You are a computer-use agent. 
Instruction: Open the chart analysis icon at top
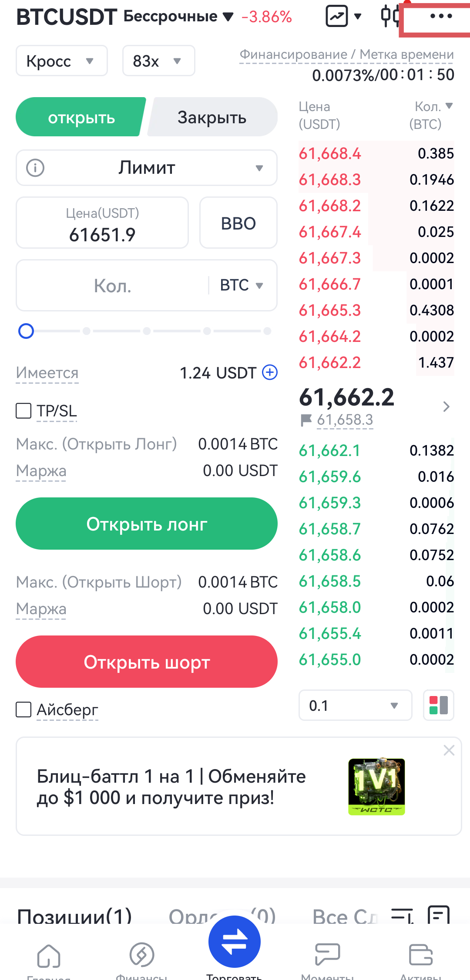(337, 17)
